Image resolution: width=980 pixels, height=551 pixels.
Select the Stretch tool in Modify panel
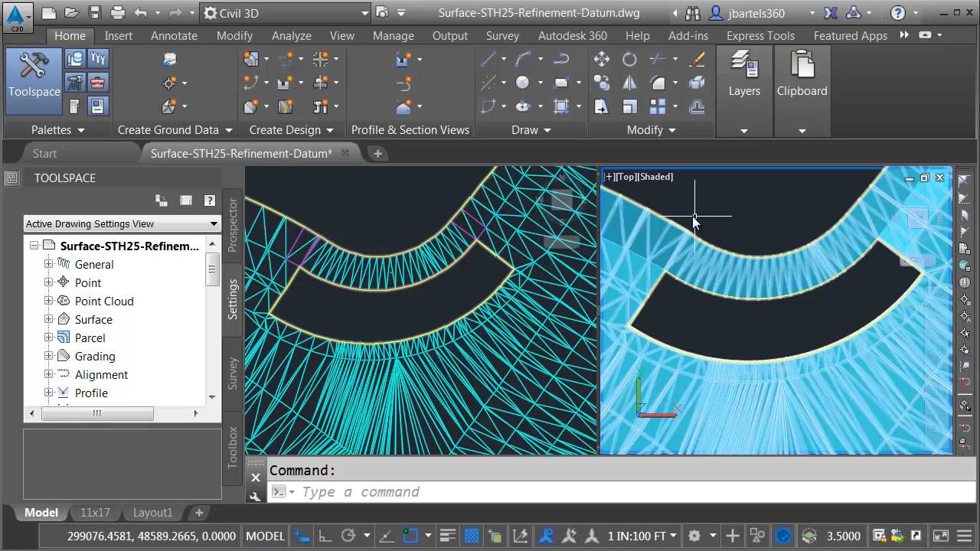pyautogui.click(x=602, y=106)
